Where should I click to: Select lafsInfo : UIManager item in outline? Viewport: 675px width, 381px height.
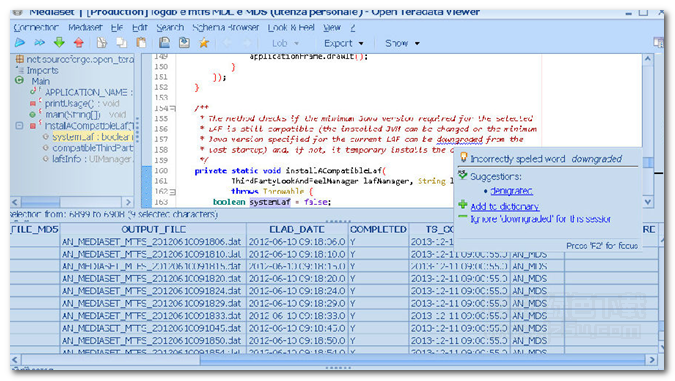tap(93, 159)
